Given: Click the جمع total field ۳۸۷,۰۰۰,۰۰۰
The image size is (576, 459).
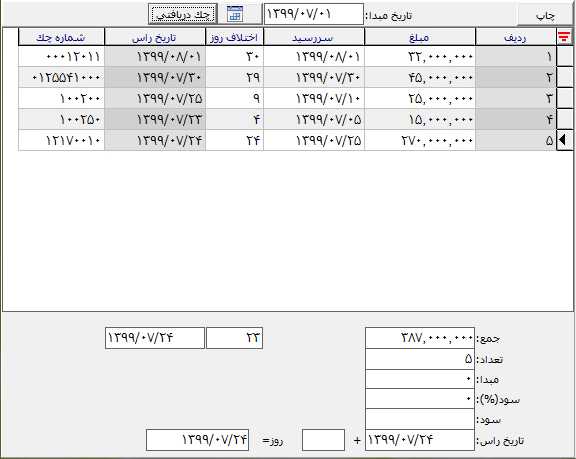Looking at the screenshot, I should tap(420, 338).
